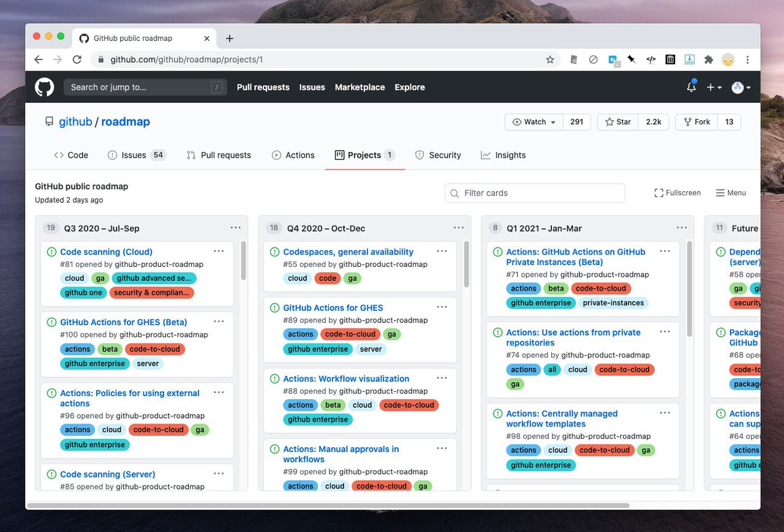Click the browser extensions puzzle icon

709,59
